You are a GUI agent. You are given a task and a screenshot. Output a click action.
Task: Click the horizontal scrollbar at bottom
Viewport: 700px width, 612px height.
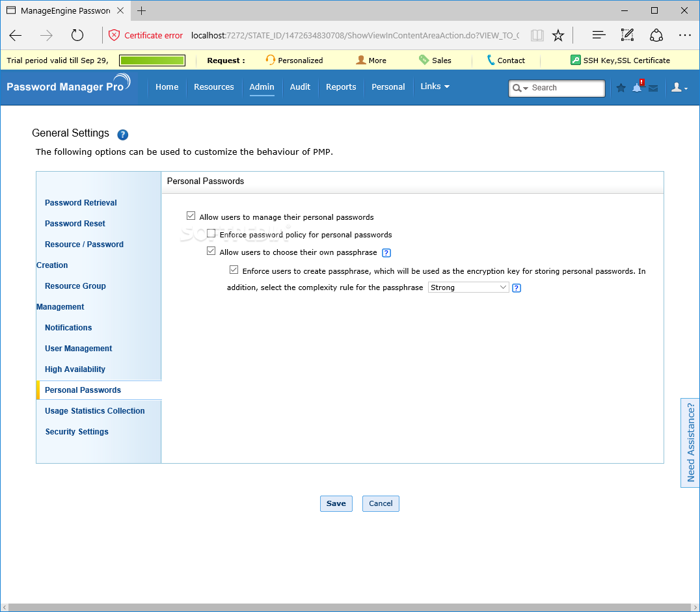(350, 607)
